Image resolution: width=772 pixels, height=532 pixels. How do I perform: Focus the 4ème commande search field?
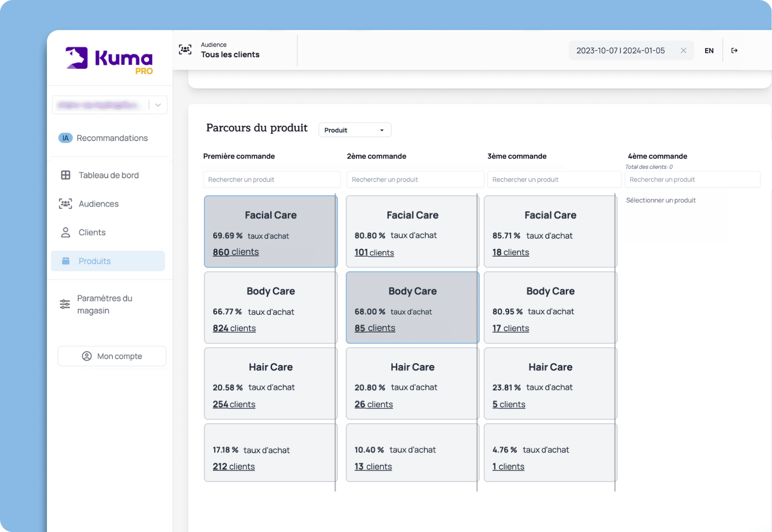pyautogui.click(x=692, y=179)
